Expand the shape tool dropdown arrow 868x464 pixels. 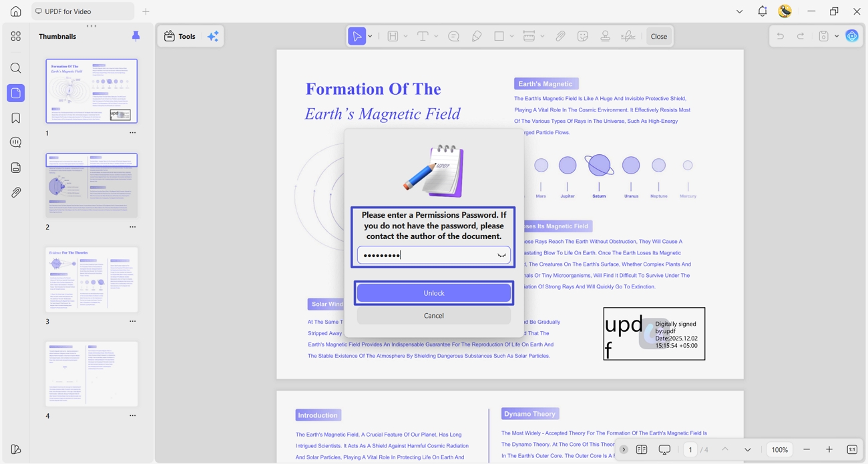click(x=511, y=36)
